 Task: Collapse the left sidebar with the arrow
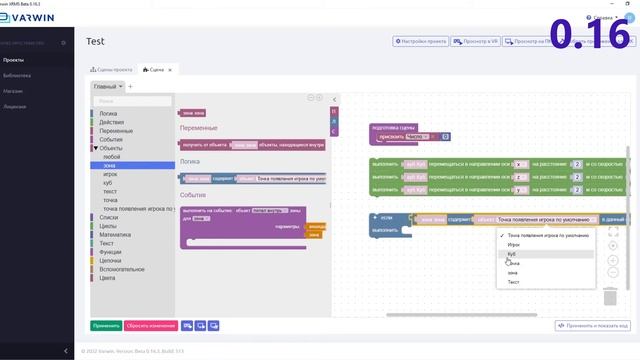66,351
